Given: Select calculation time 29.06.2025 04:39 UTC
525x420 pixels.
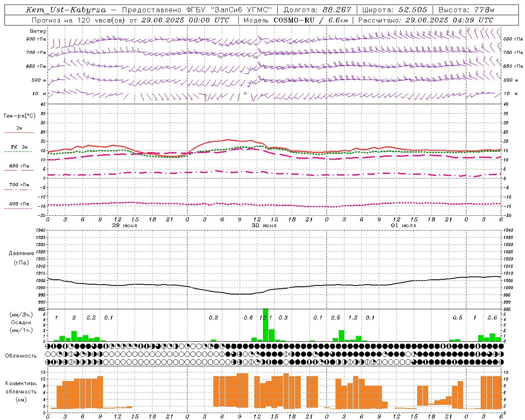Looking at the screenshot, I should click(x=449, y=20).
